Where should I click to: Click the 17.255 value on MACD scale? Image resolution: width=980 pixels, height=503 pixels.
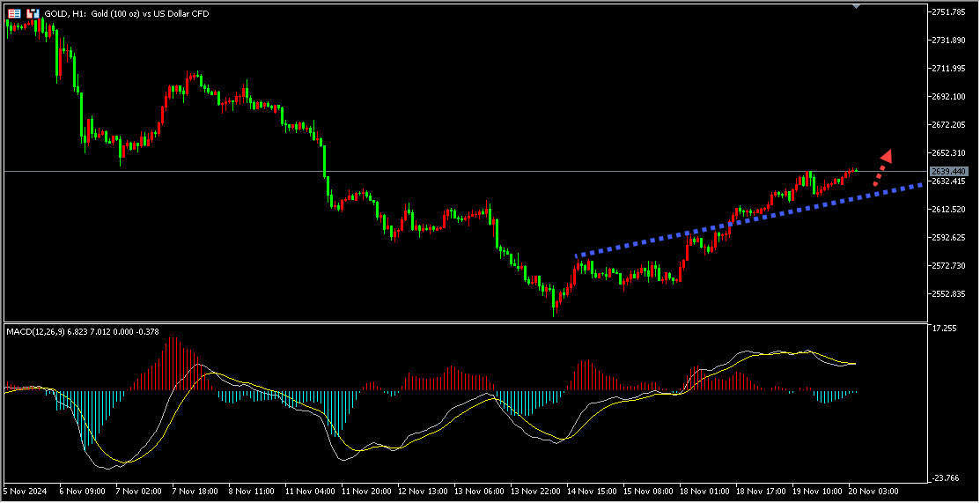947,329
